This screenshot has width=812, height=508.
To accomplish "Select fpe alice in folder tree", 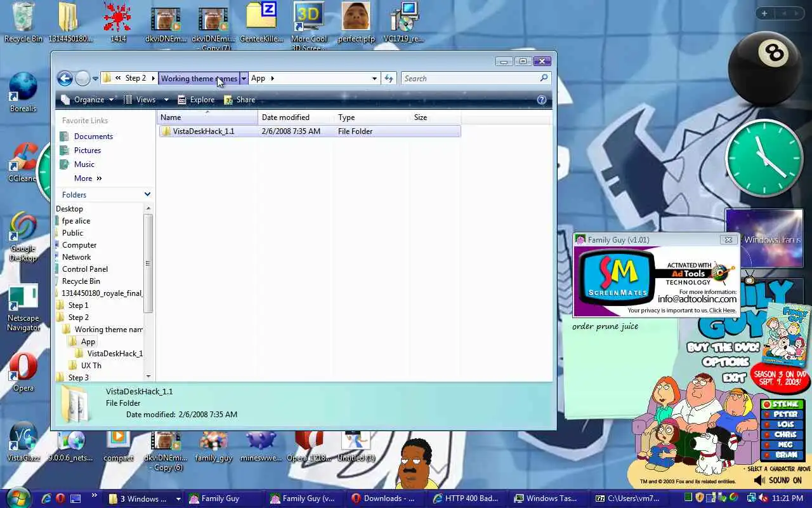I will 75,221.
